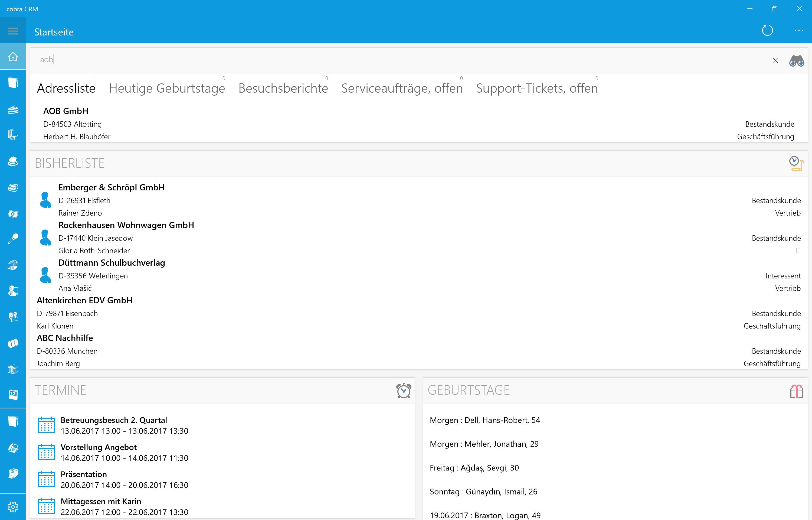Open the calendar icon in sidebar
Image resolution: width=812 pixels, height=520 pixels.
click(13, 394)
